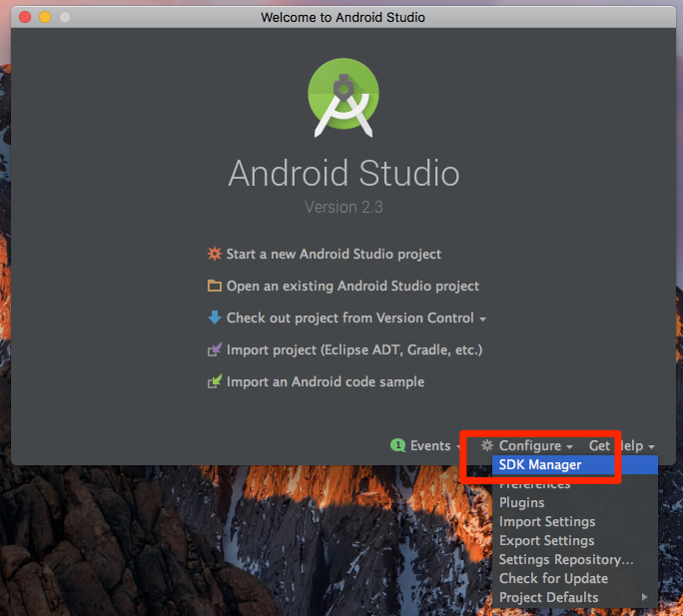Click the import code sample icon
Viewport: 683px width, 616px height.
[214, 381]
